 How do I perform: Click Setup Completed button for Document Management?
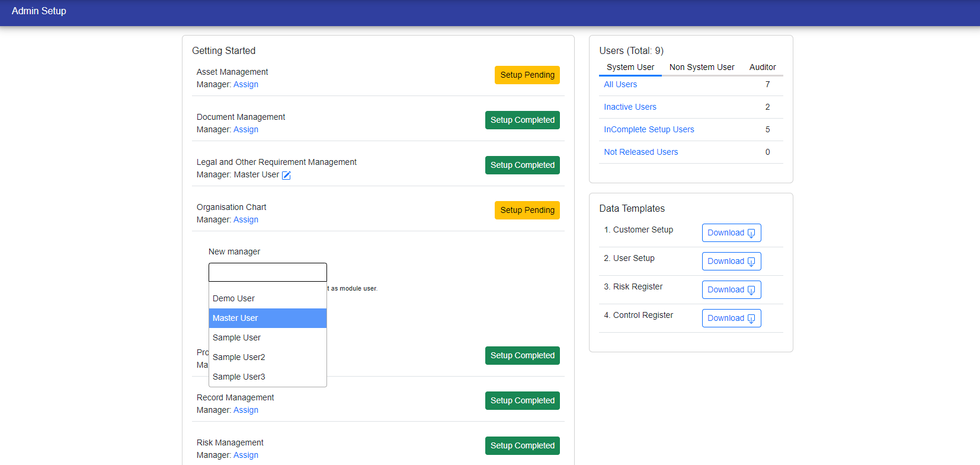pos(522,120)
